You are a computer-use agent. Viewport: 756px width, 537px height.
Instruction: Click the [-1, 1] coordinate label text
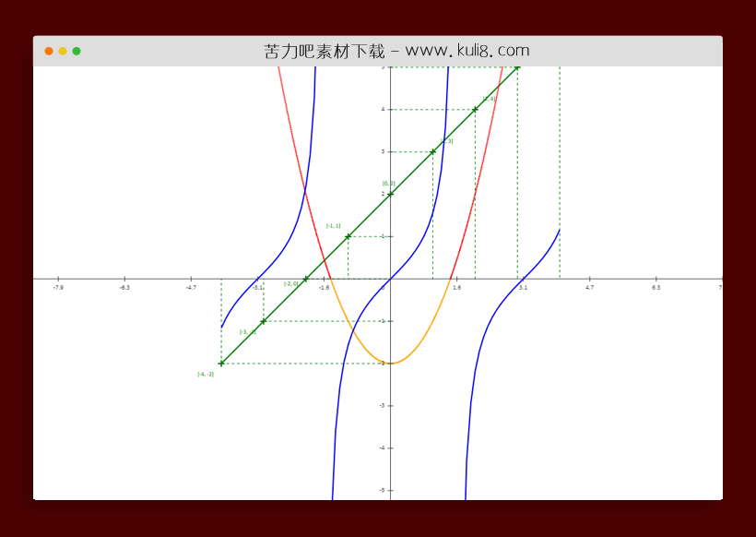click(x=333, y=225)
